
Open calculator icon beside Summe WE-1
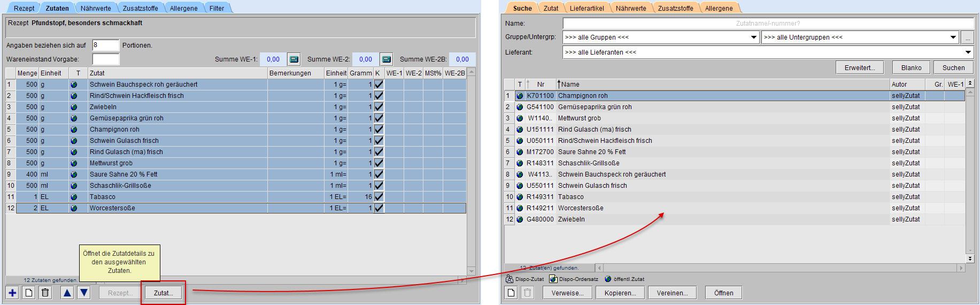[294, 59]
